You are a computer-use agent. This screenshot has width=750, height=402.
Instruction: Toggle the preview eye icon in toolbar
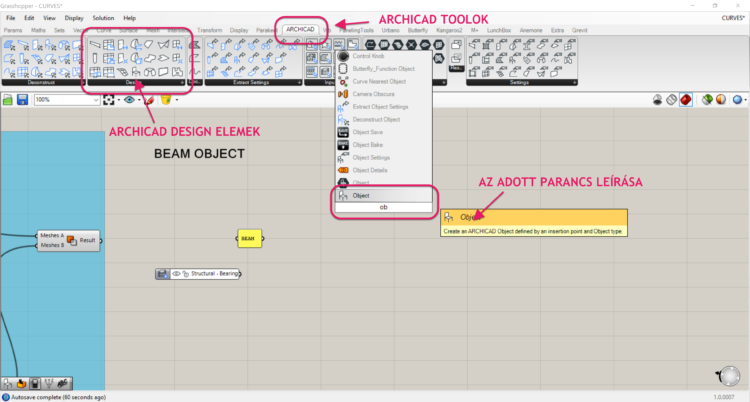click(130, 100)
